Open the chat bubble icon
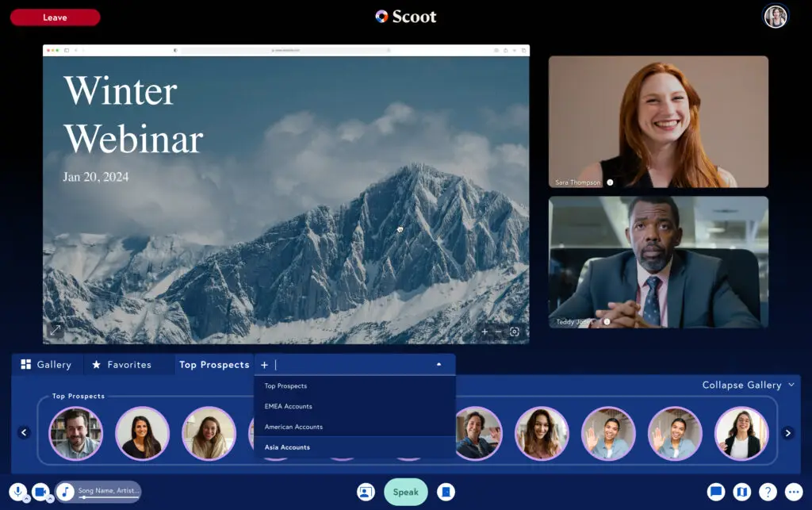812x510 pixels. [x=716, y=492]
